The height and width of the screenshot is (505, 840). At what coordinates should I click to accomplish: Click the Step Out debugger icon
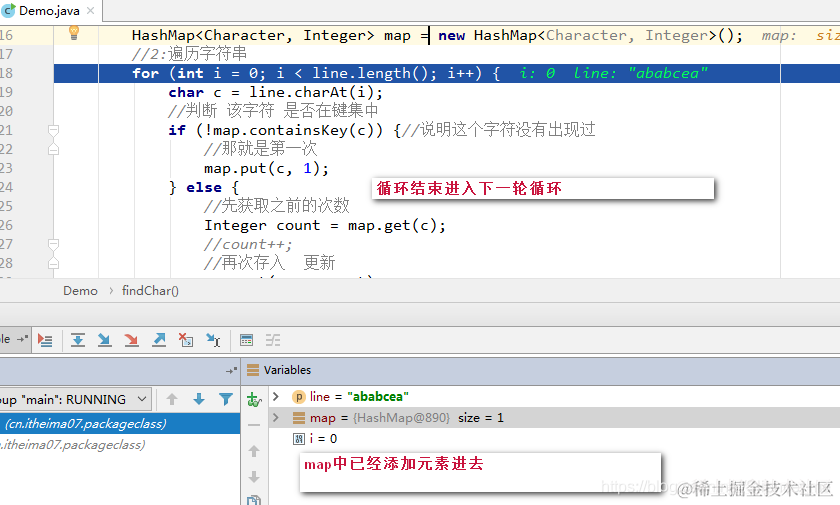pos(159,340)
